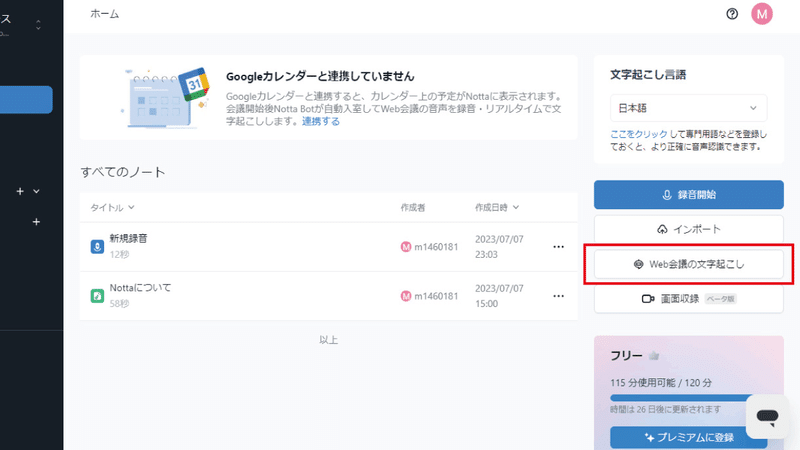Sort by 作成日時 column header
Viewport: 800px width, 450px height.
click(x=497, y=208)
